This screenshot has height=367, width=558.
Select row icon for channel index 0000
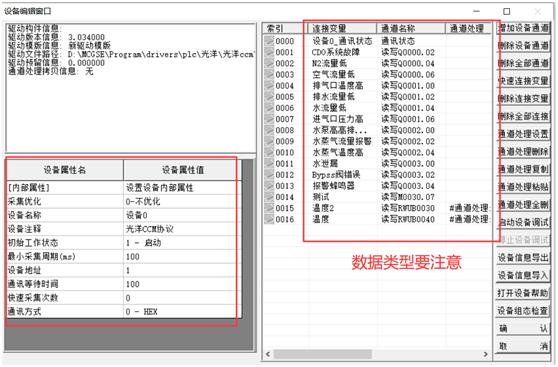[x=269, y=41]
